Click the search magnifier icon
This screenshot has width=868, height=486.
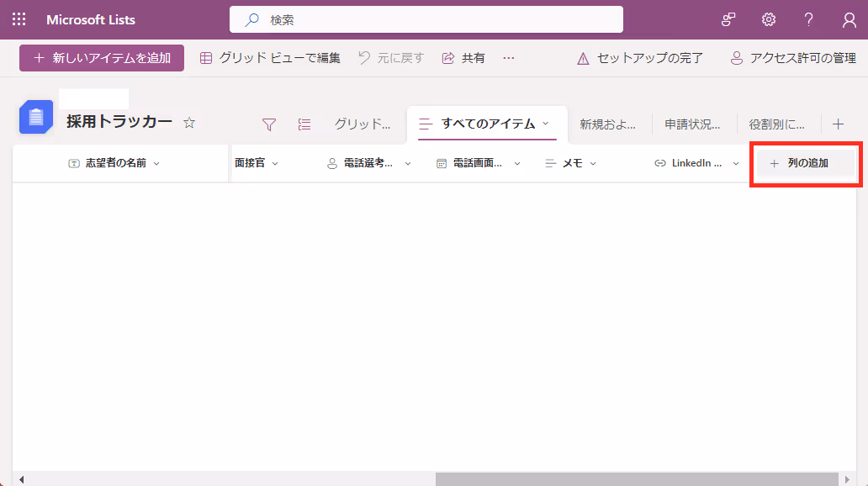point(251,20)
